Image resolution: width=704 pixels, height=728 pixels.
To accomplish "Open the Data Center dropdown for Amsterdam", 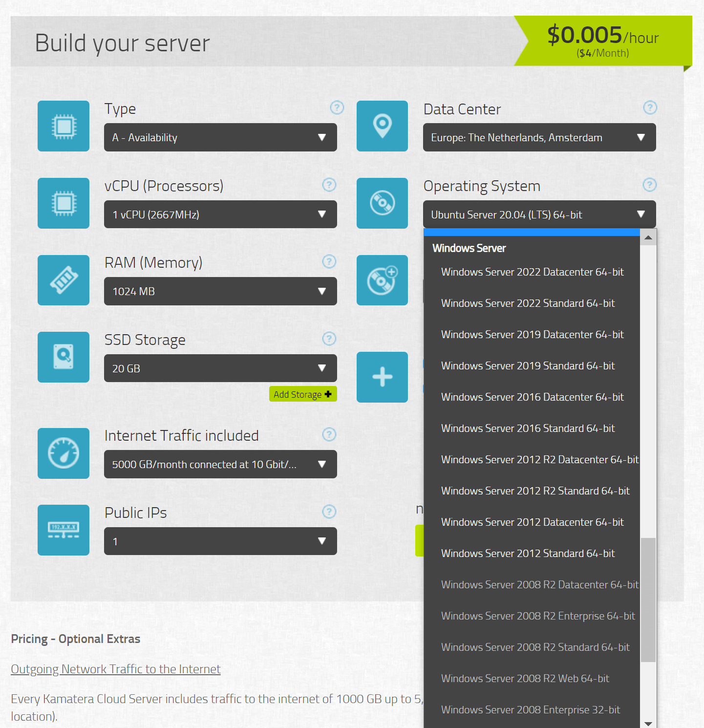I will pyautogui.click(x=539, y=137).
